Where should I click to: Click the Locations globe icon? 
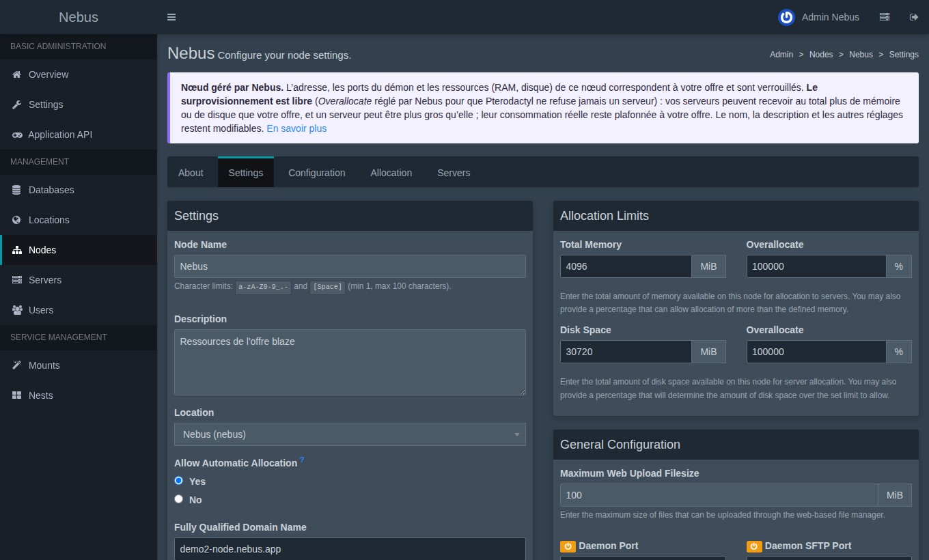pyautogui.click(x=17, y=220)
